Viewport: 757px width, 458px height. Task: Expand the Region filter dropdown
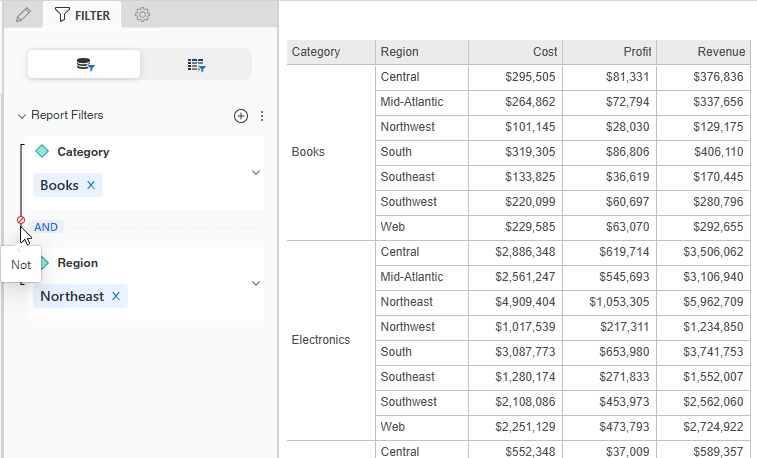click(x=256, y=283)
